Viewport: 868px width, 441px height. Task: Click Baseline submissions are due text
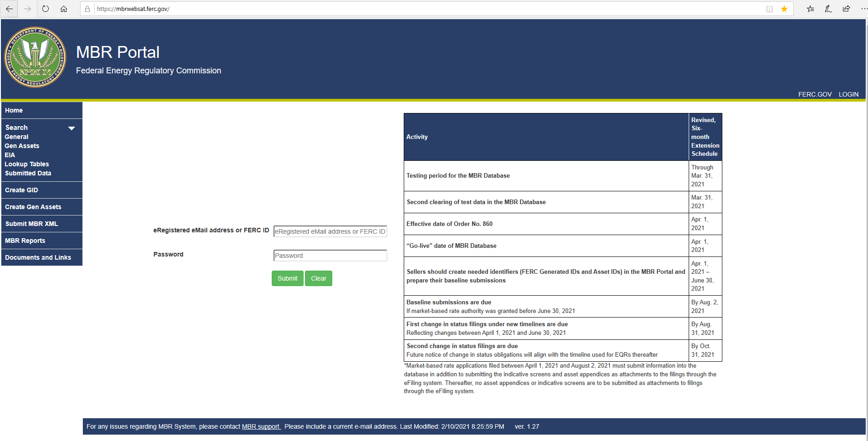coord(449,302)
